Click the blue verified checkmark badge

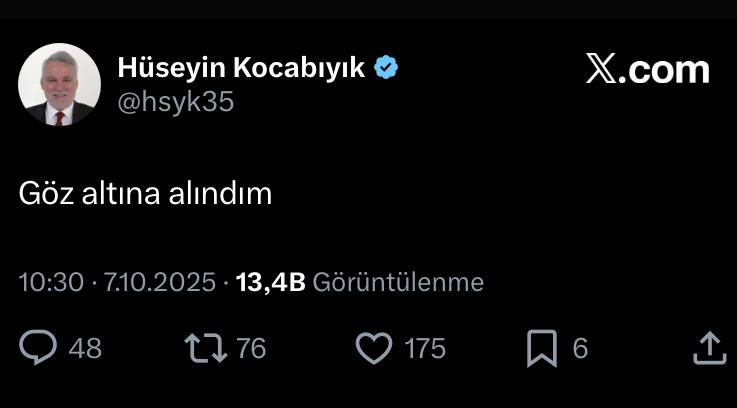point(386,67)
